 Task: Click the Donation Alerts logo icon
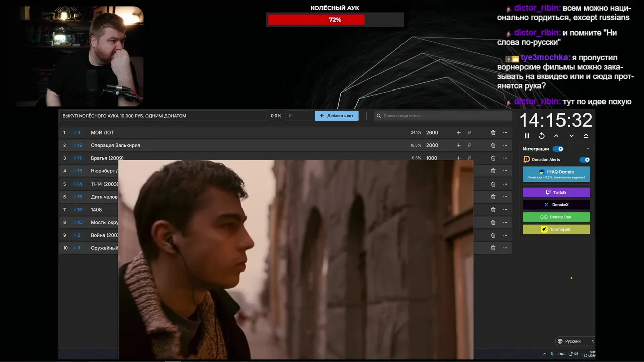click(x=527, y=160)
